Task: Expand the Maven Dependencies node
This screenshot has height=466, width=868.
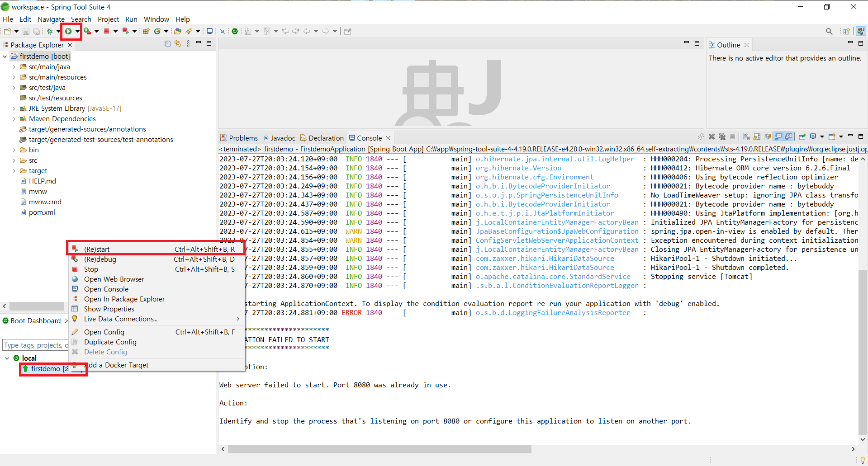Action: [x=14, y=119]
